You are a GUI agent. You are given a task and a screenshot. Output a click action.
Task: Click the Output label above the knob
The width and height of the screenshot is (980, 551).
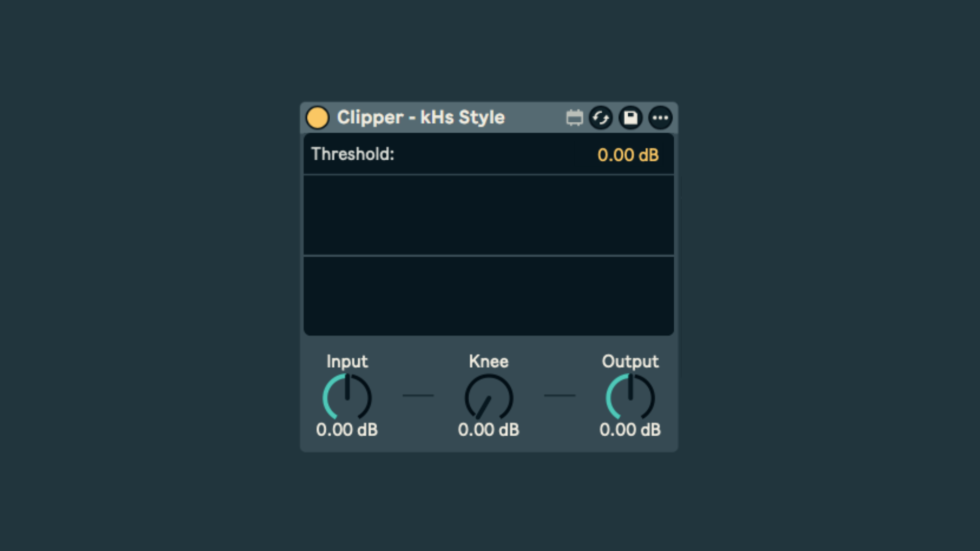click(630, 362)
